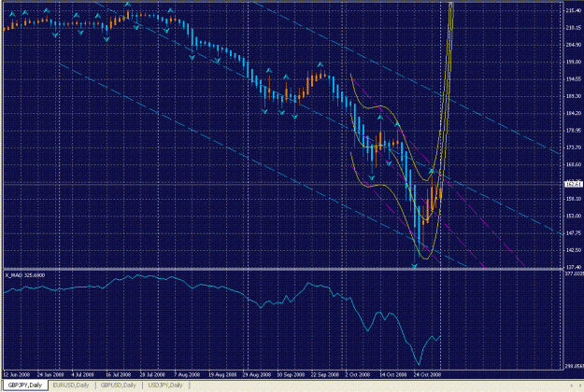Image resolution: width=584 pixels, height=392 pixels.
Task: Click the 204.90 price scale label
Action: click(573, 45)
